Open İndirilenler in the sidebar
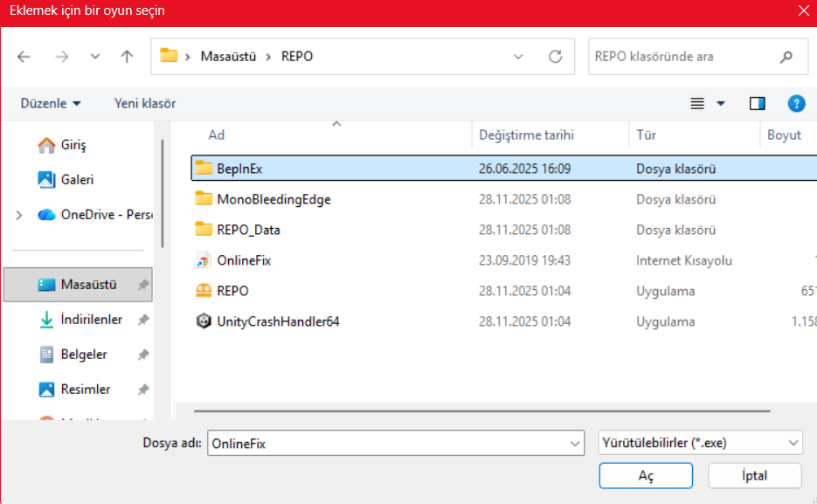Image resolution: width=817 pixels, height=504 pixels. [80, 319]
